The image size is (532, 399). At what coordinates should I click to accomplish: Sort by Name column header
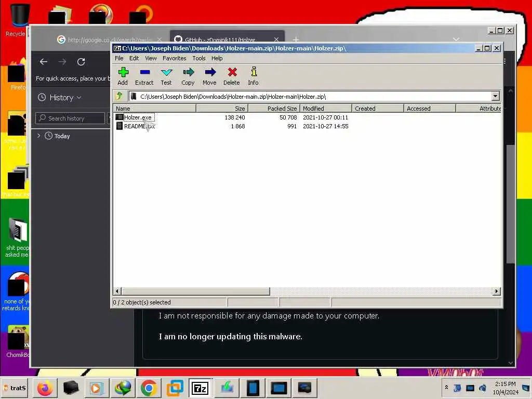155,109
